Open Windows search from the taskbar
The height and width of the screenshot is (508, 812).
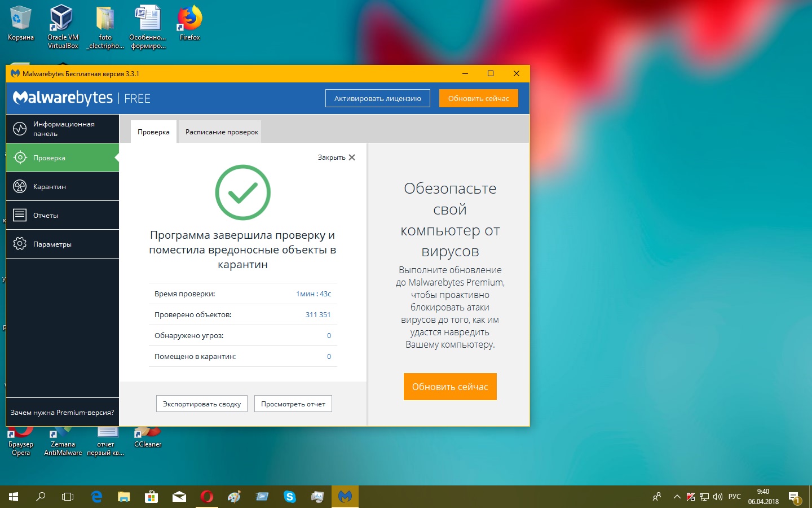click(x=41, y=497)
